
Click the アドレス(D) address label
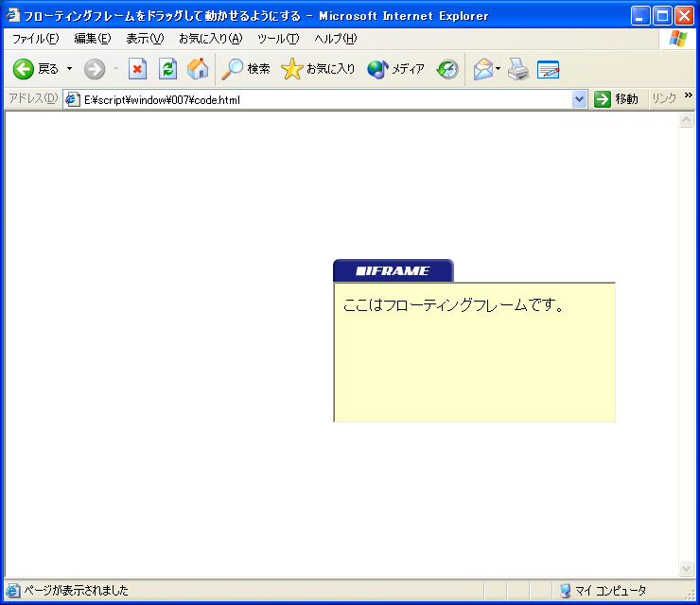click(33, 98)
